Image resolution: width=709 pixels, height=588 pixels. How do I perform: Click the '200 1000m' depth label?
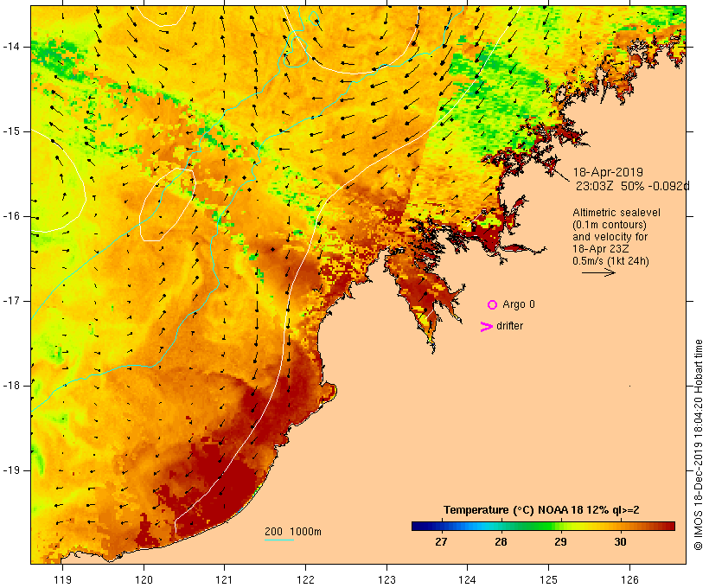[293, 532]
